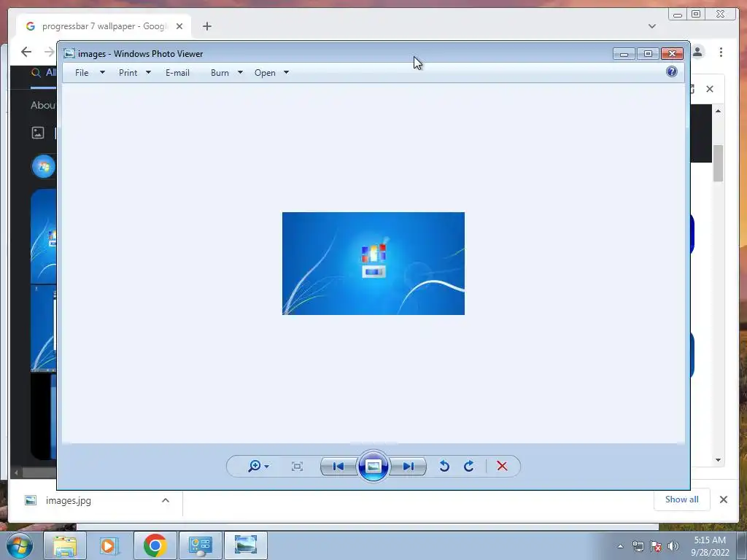Maximize the Windows Photo Viewer window
The image size is (747, 560).
(648, 54)
